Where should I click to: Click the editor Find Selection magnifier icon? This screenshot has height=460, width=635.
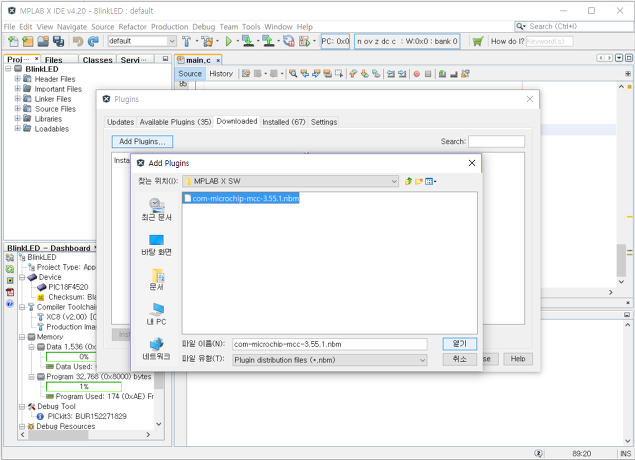click(293, 74)
